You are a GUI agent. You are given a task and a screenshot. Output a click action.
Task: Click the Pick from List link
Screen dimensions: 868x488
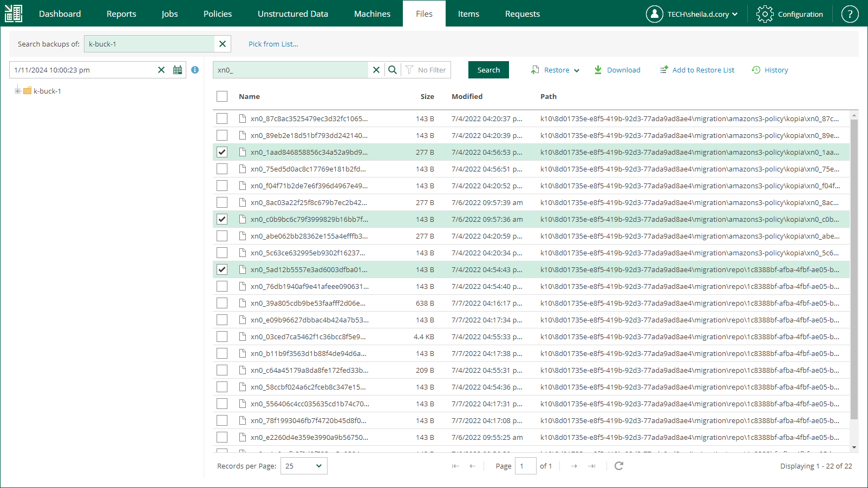click(x=273, y=44)
